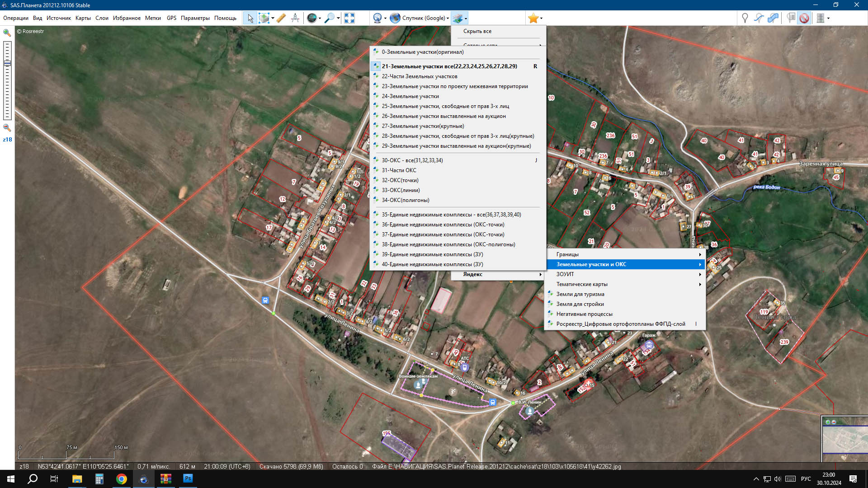Image resolution: width=868 pixels, height=488 pixels.
Task: Click the add placemark pin icon
Action: (x=745, y=18)
